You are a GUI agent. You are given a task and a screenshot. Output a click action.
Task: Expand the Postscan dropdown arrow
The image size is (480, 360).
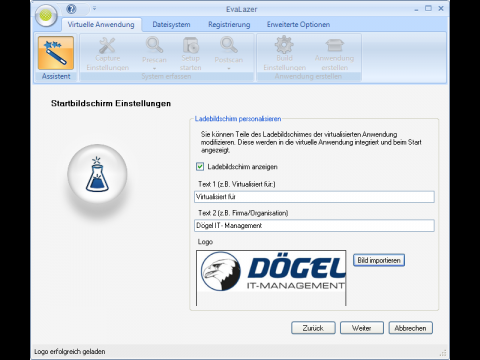(229, 68)
